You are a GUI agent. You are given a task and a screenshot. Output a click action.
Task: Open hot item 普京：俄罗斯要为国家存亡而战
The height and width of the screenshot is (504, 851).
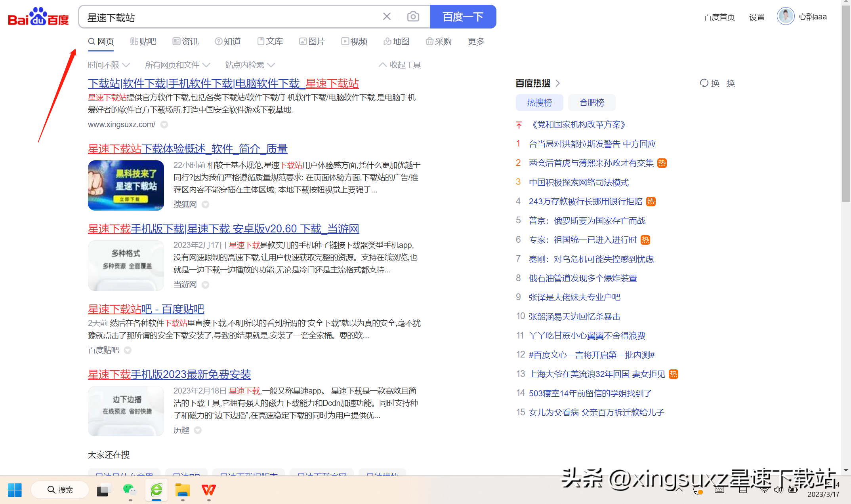pyautogui.click(x=587, y=221)
